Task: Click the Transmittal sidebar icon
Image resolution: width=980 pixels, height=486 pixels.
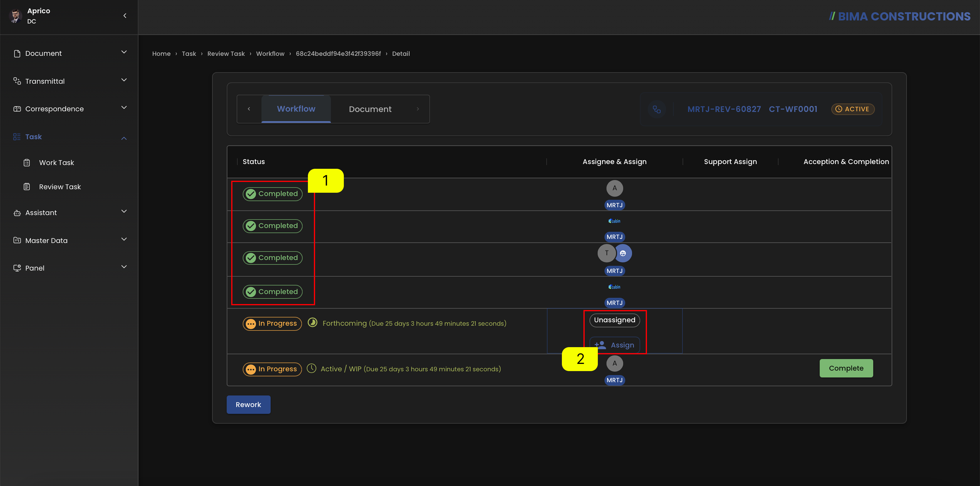Action: (x=17, y=81)
